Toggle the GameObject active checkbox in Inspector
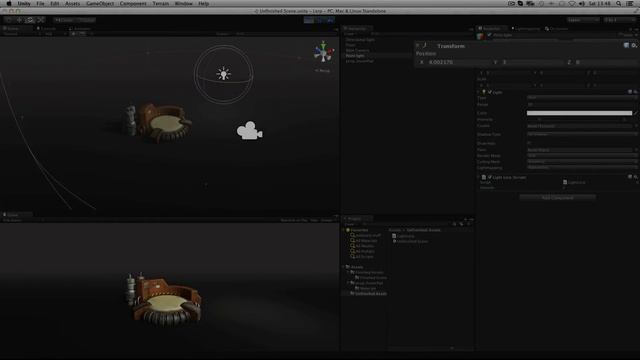Viewport: 640px width, 360px height. click(489, 35)
